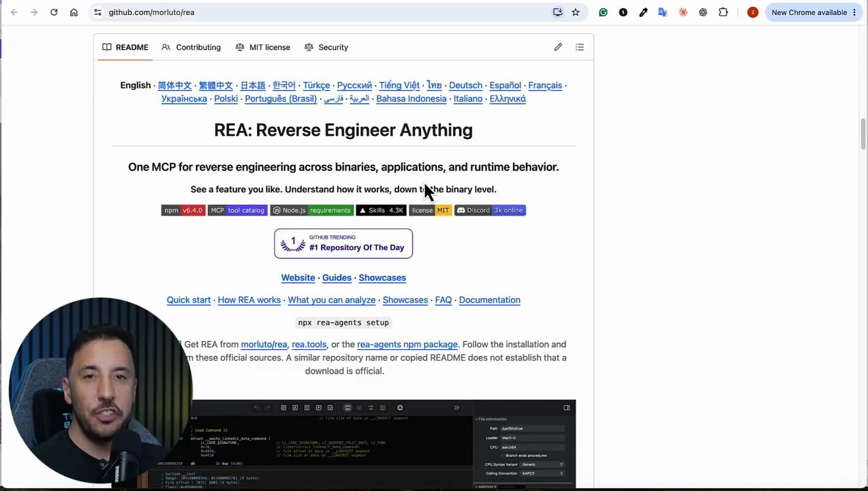
Task: Open the Grammarly extension icon
Action: [x=603, y=12]
